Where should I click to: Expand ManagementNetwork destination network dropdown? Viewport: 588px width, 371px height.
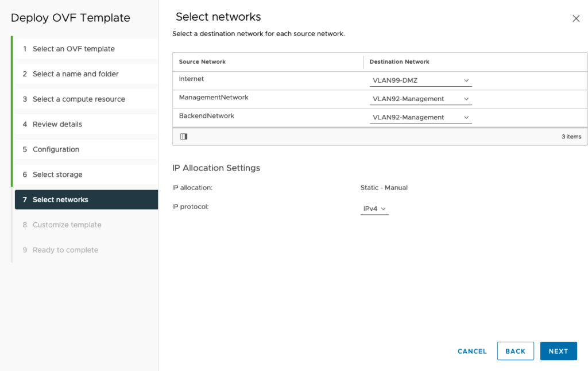click(420, 99)
